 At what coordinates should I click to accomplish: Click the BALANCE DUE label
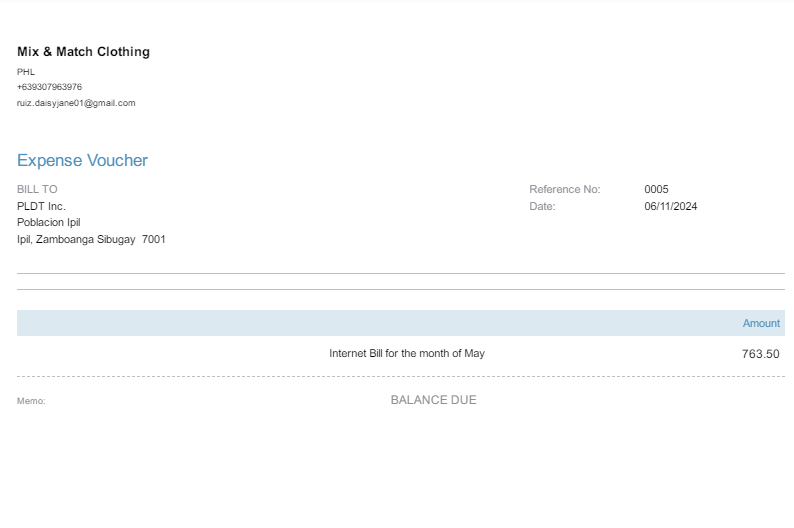click(x=433, y=400)
